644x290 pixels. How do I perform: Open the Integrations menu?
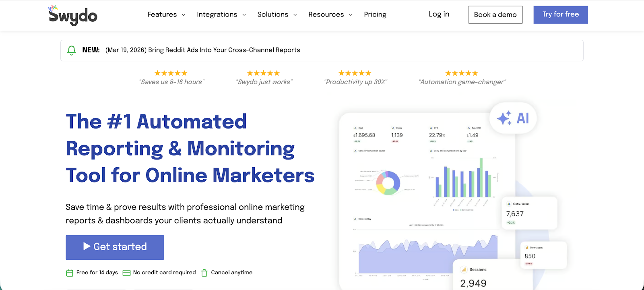217,14
